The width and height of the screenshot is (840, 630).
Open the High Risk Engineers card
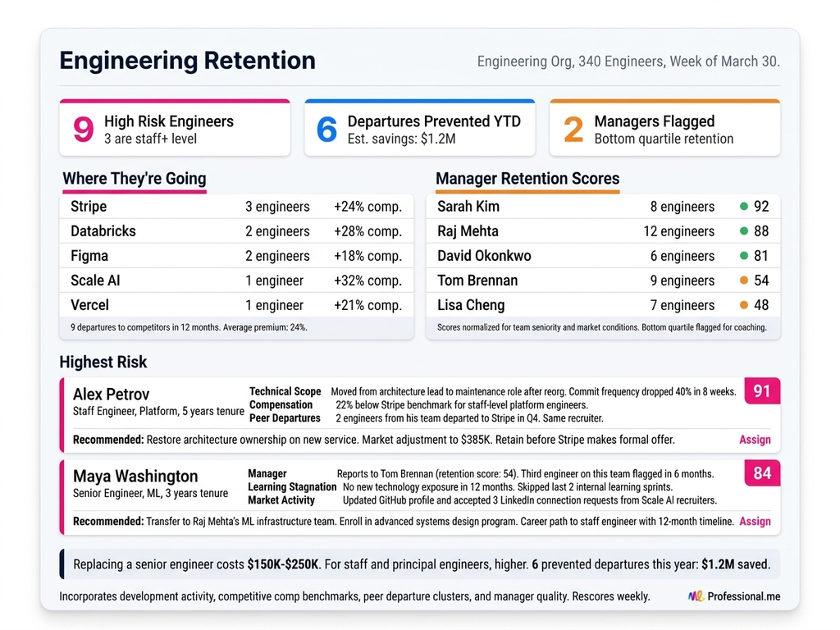click(175, 129)
